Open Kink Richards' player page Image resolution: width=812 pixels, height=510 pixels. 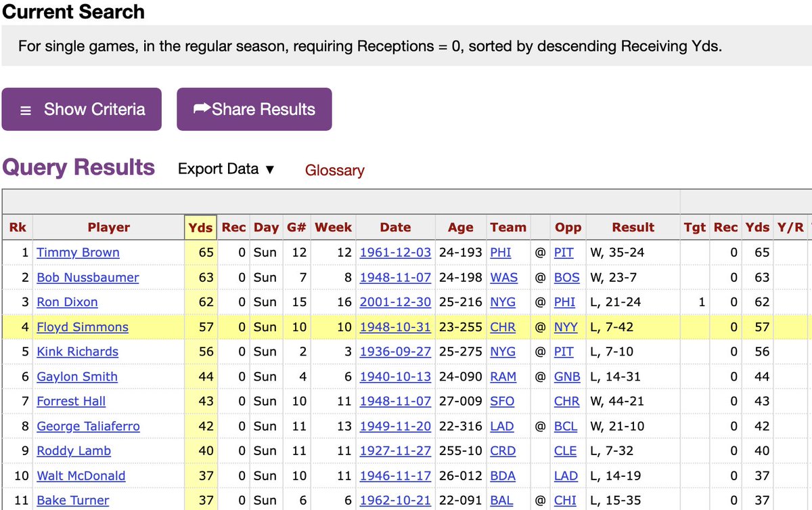coord(77,352)
